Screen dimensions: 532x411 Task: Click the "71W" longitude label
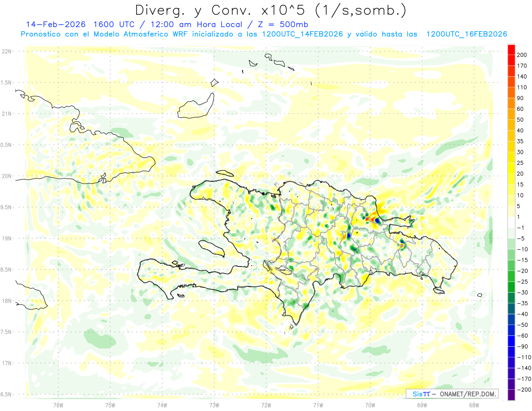coord(318,405)
